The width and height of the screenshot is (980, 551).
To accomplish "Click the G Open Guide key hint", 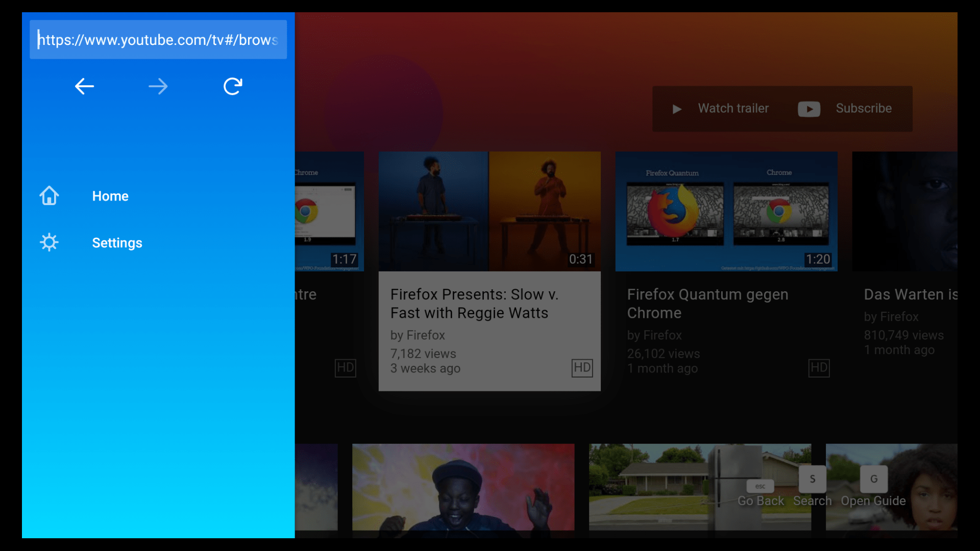I will 873,479.
